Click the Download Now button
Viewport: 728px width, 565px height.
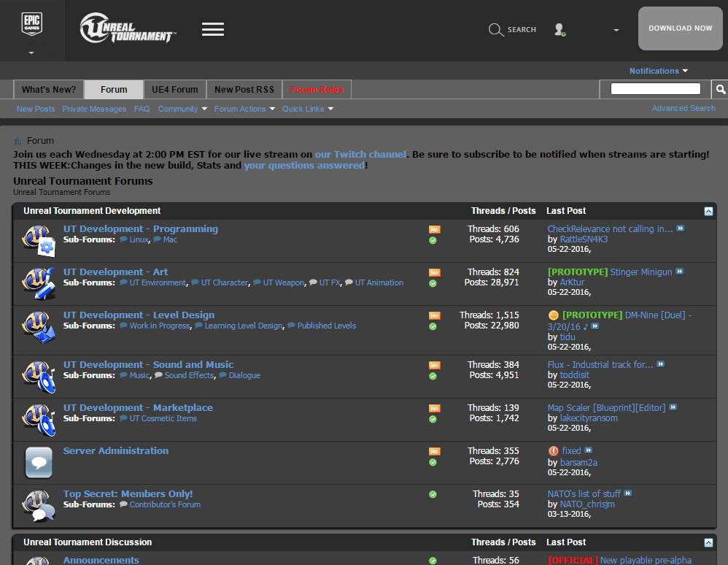[x=680, y=28]
